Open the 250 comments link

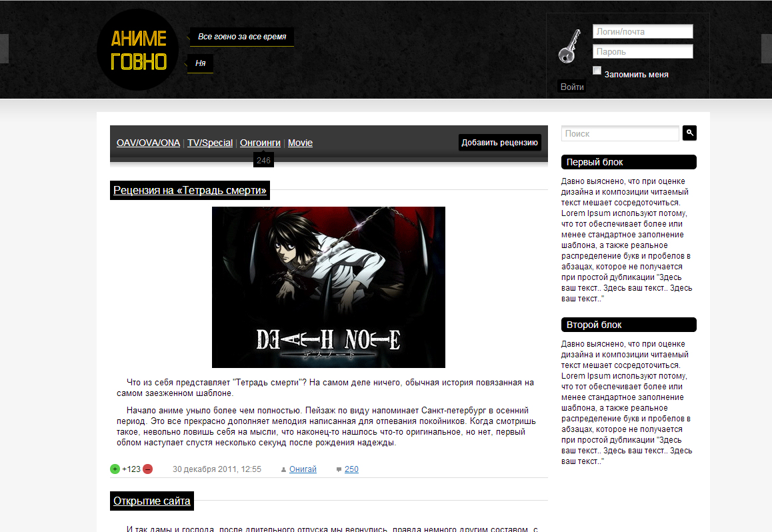coord(351,469)
